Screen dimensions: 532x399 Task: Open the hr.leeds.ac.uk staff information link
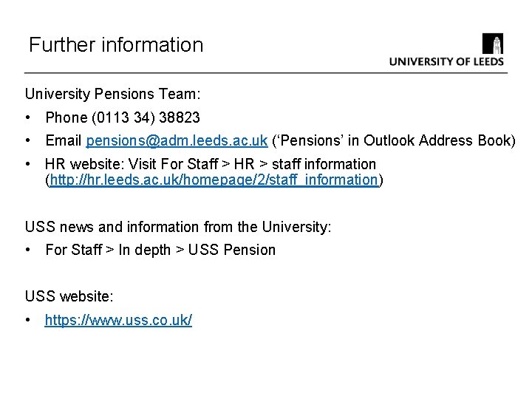pyautogui.click(x=214, y=180)
